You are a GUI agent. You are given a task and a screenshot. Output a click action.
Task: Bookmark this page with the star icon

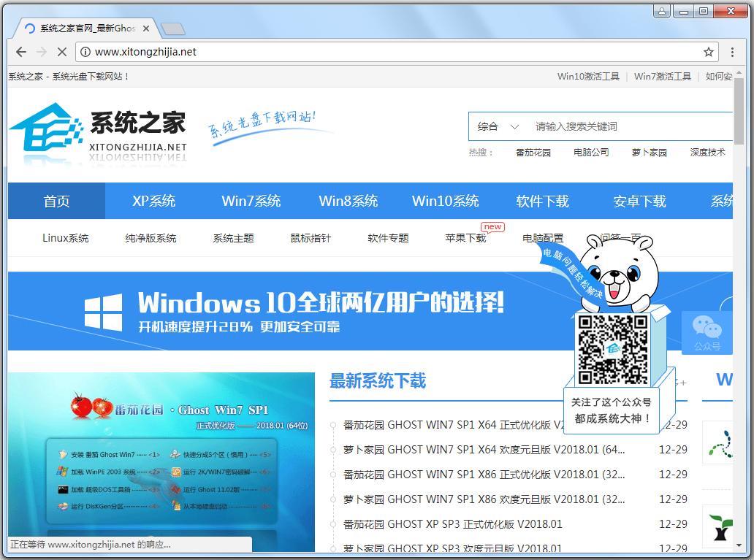708,52
